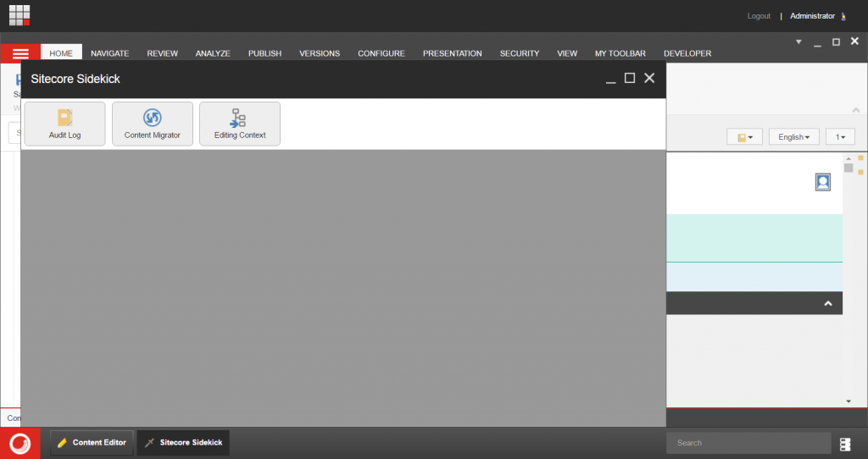The image size is (868, 459).
Task: Open the database selector icon in taskbar
Action: tap(845, 444)
